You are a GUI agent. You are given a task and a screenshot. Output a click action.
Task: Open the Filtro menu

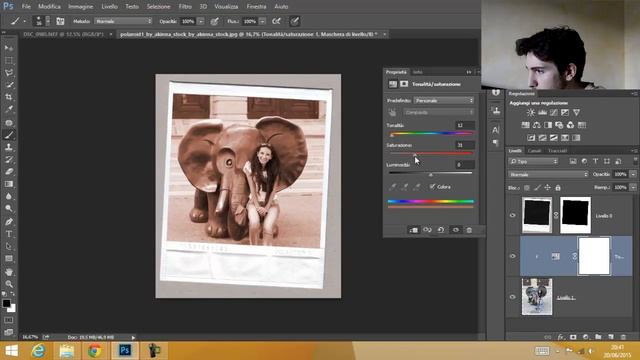(x=185, y=7)
